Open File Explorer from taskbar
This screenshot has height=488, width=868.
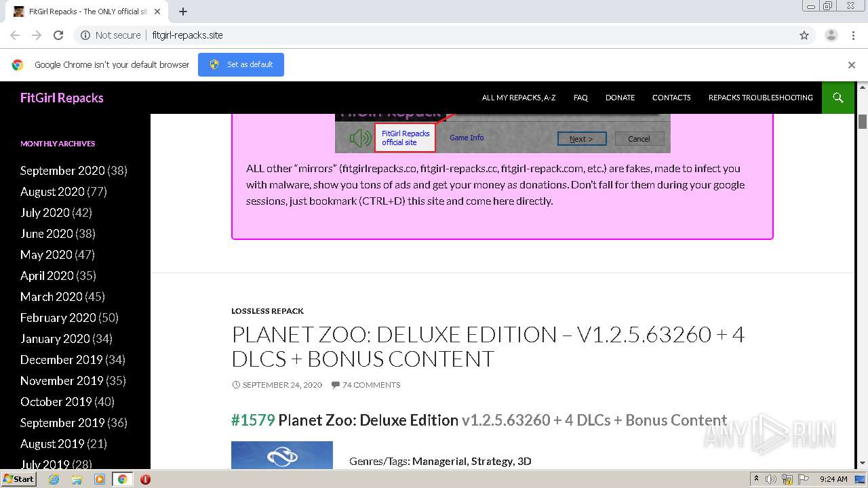(77, 479)
